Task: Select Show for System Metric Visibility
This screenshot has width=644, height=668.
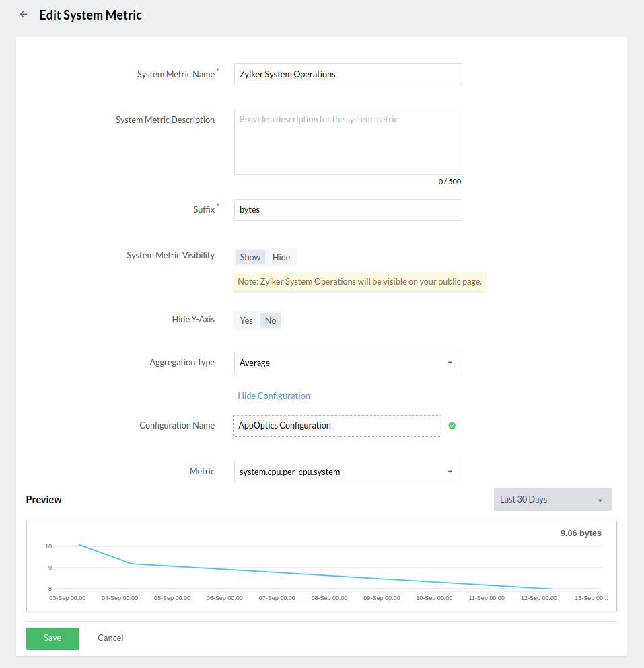Action: (250, 257)
